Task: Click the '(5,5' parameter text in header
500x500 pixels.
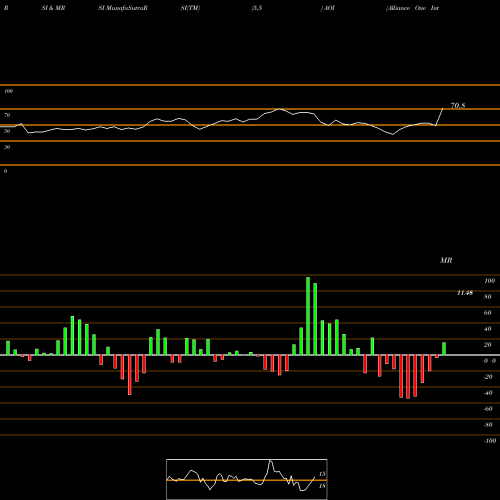Action: coord(257,8)
